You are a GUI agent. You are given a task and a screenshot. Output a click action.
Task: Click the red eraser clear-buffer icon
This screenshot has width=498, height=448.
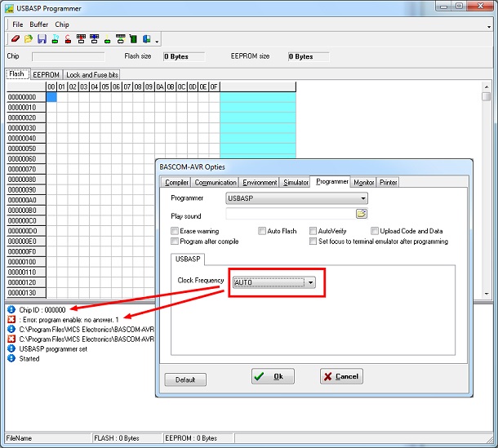tap(16, 39)
